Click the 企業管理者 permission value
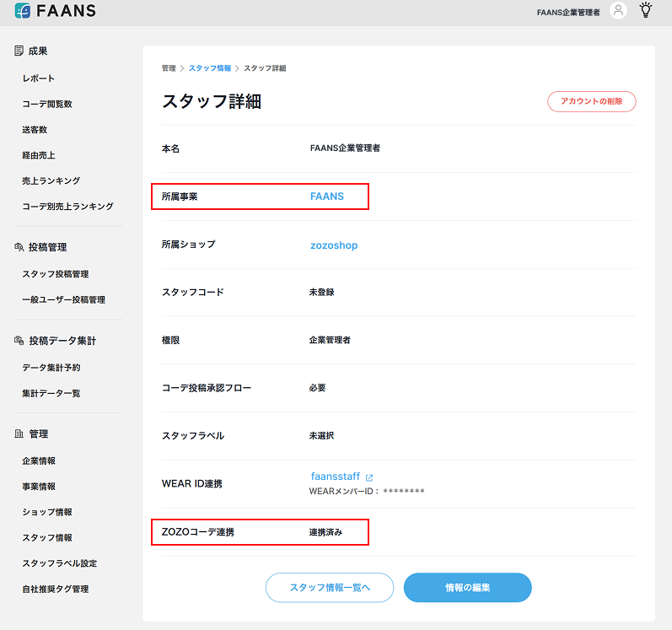 pyautogui.click(x=330, y=340)
